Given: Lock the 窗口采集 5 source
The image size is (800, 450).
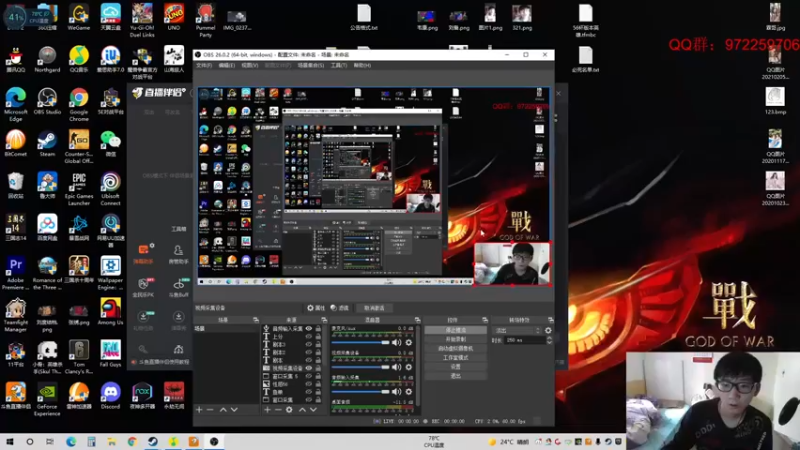Looking at the screenshot, I should (x=318, y=376).
